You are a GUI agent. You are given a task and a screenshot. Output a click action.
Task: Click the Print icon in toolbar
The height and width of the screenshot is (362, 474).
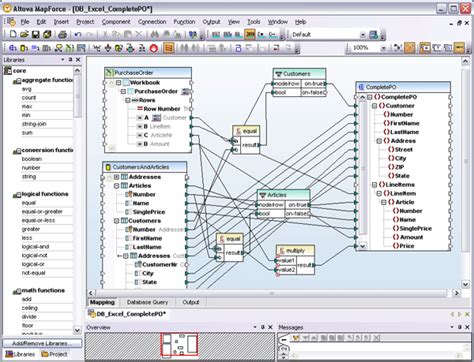click(x=62, y=34)
